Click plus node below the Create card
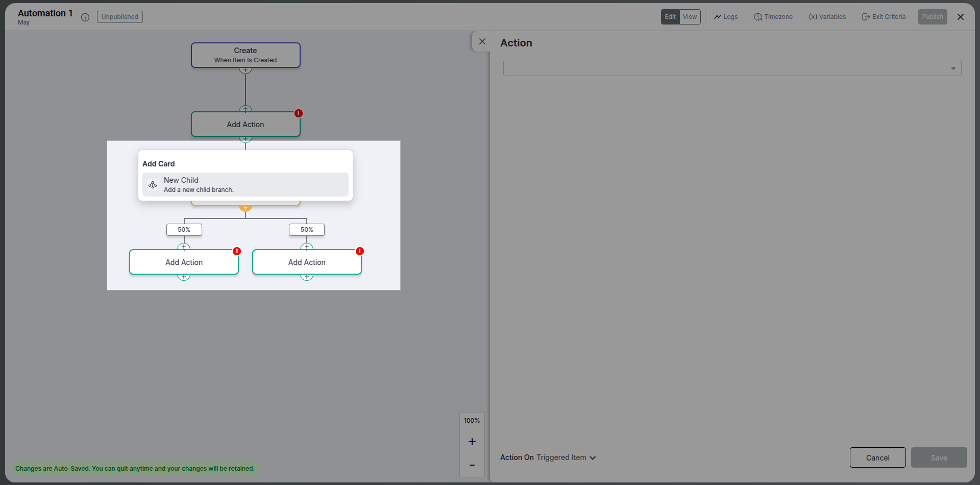This screenshot has width=980, height=485. pos(246,70)
